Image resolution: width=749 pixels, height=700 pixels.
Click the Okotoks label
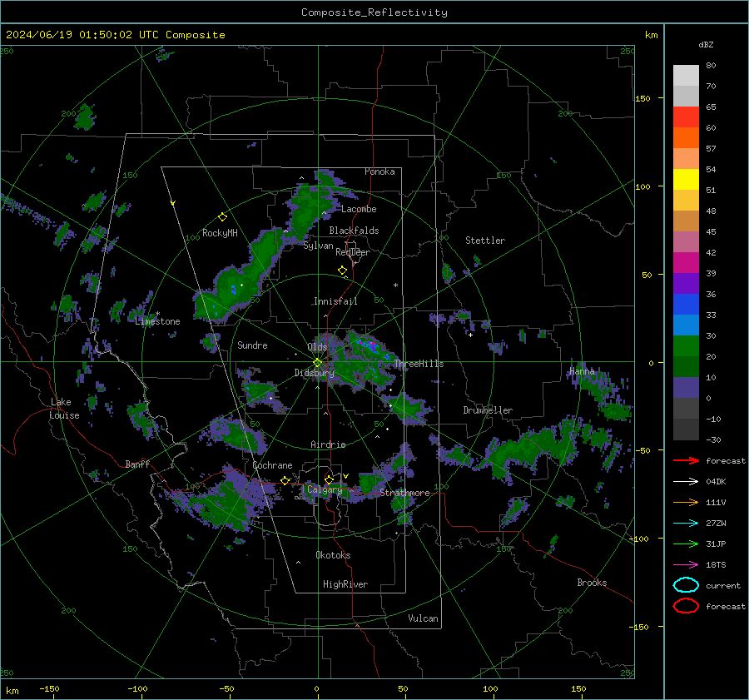[x=333, y=555]
